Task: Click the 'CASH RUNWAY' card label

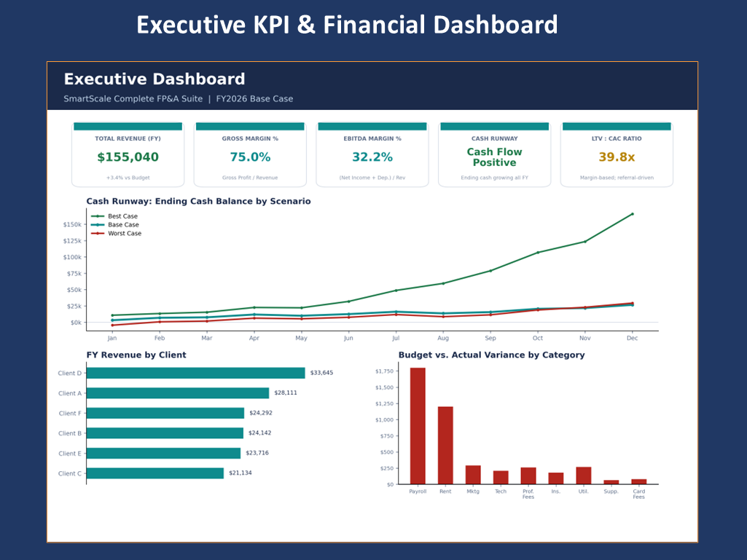Action: pos(495,138)
